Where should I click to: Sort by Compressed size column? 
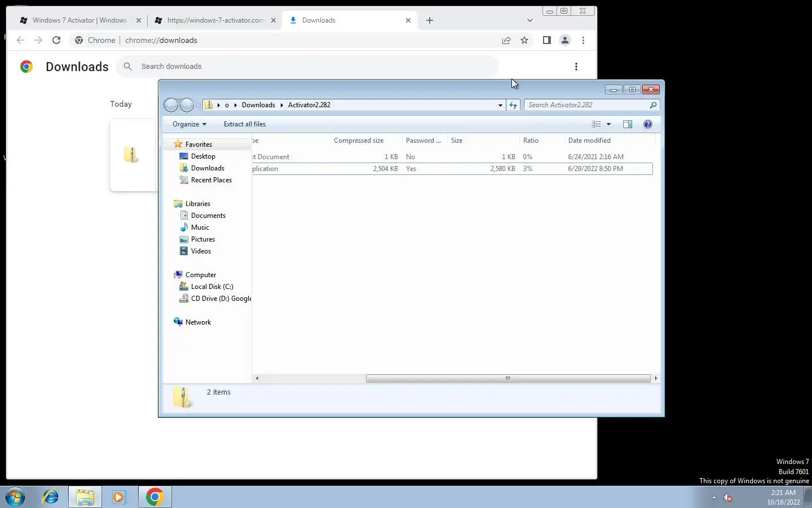[x=366, y=141]
